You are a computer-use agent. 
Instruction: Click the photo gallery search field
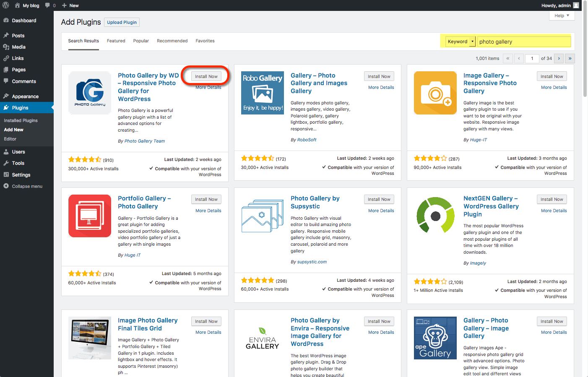pyautogui.click(x=524, y=42)
